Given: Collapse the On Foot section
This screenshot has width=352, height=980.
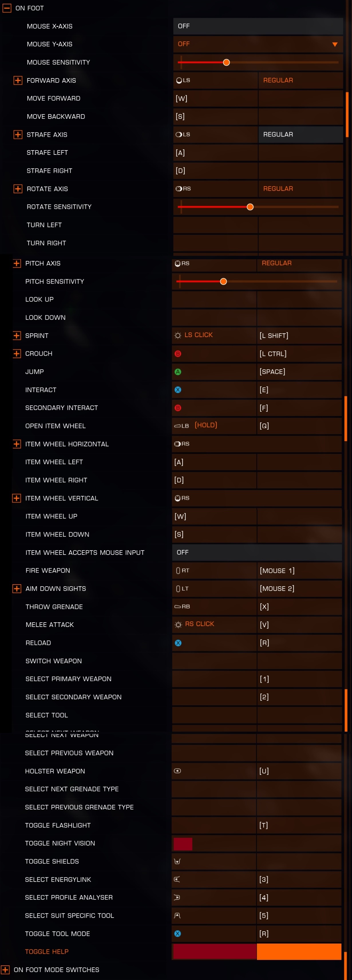Looking at the screenshot, I should [x=7, y=8].
